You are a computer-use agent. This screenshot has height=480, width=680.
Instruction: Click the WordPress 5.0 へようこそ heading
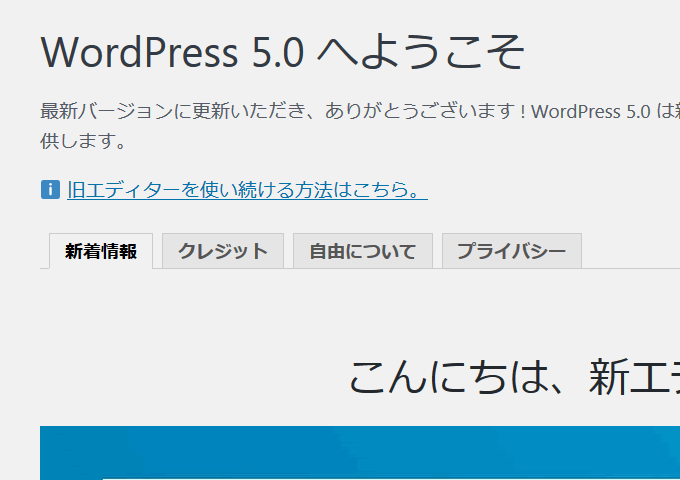[x=283, y=52]
